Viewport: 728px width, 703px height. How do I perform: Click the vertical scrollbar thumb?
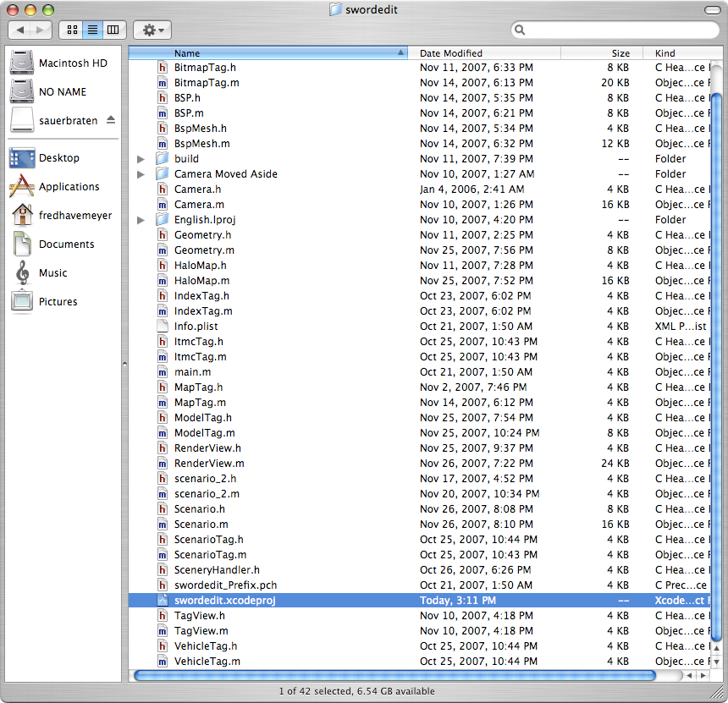pos(716,369)
